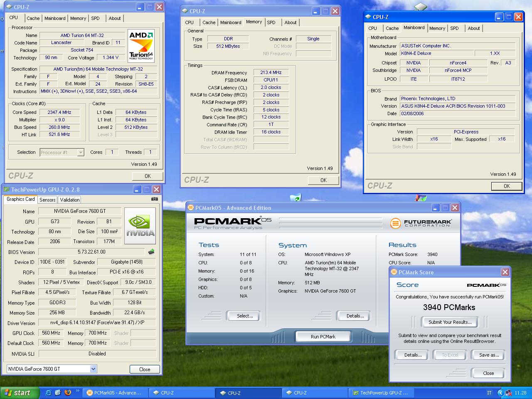Switch to Sensors tab in GPU-Z
This screenshot has height=399, width=532.
(x=47, y=199)
